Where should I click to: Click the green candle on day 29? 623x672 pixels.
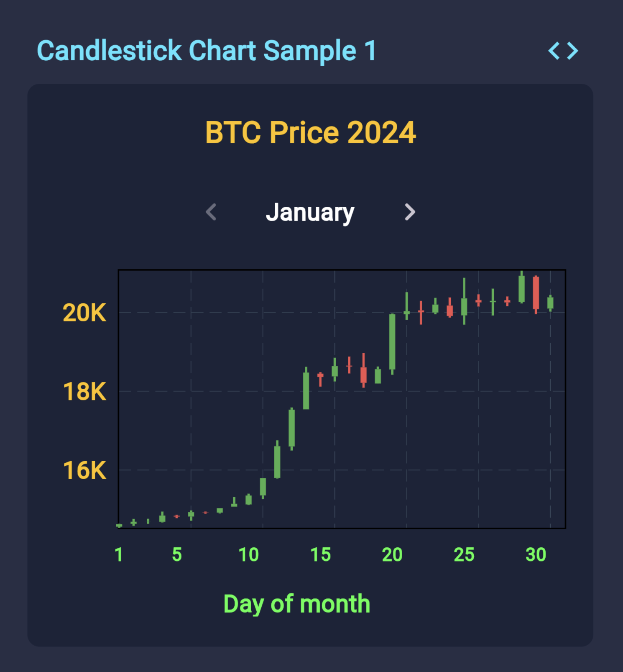(521, 289)
